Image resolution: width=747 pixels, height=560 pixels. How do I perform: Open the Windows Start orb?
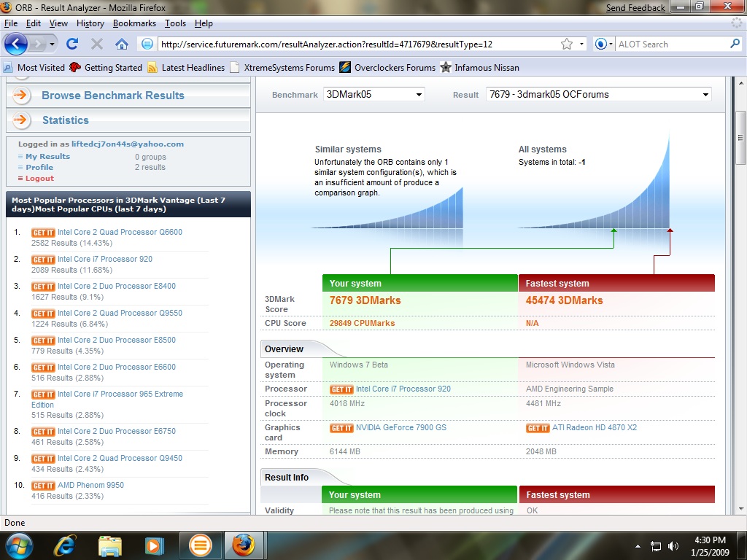click(x=18, y=545)
